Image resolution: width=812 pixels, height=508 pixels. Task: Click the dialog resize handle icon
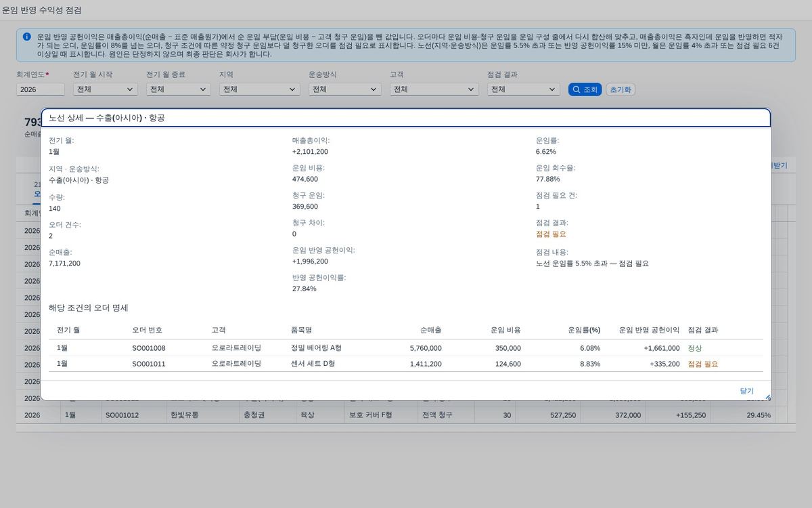767,397
